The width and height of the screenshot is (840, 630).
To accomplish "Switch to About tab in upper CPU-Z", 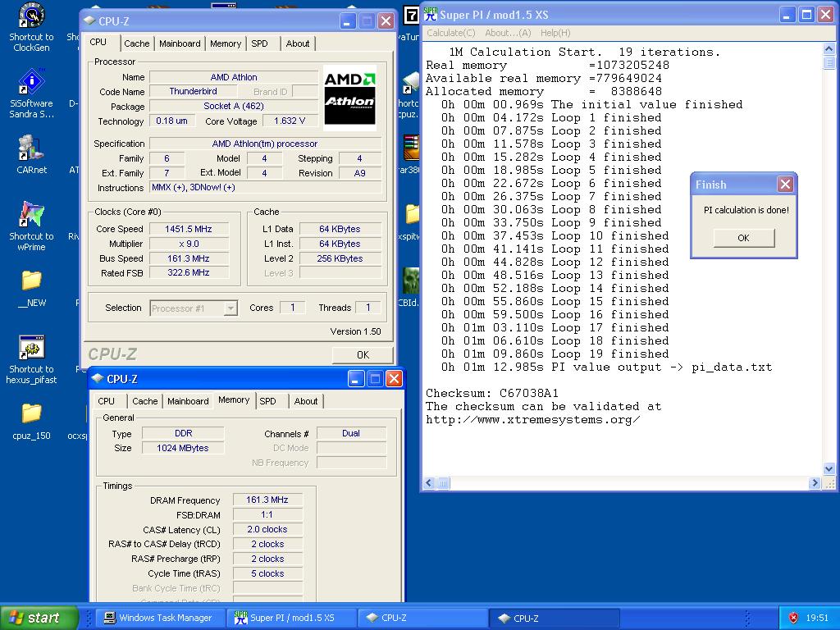I will [297, 43].
